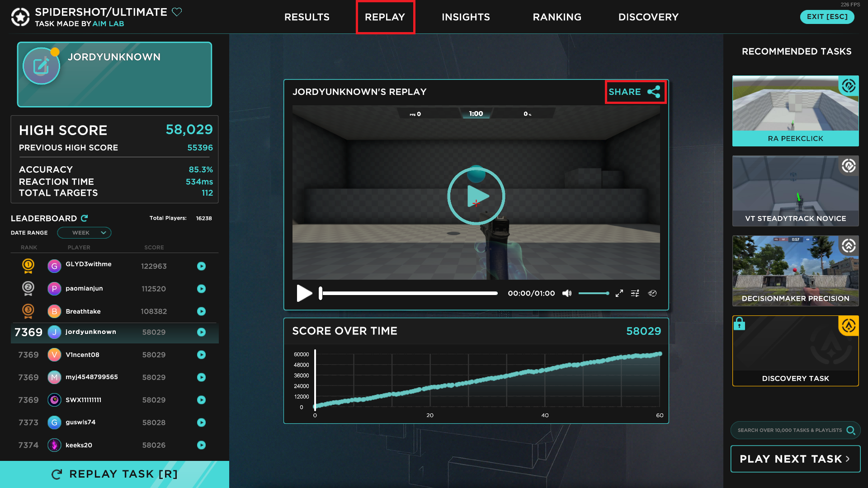The image size is (868, 488).
Task: Click REPLAY TASK [R] button
Action: 114,474
